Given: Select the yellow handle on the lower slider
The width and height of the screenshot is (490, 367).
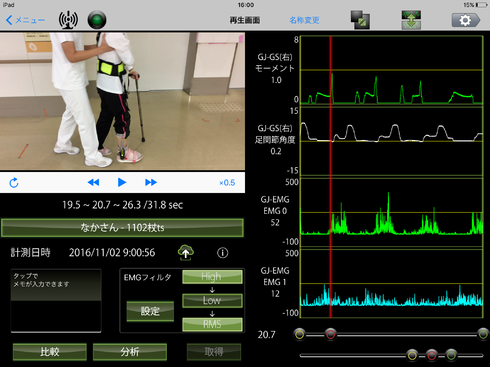Looking at the screenshot, I should pyautogui.click(x=412, y=355).
